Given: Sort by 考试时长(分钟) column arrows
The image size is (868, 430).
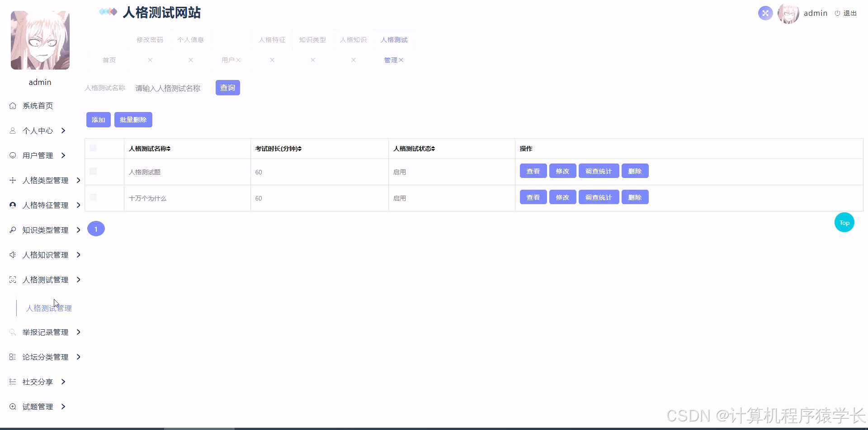Looking at the screenshot, I should click(x=299, y=149).
